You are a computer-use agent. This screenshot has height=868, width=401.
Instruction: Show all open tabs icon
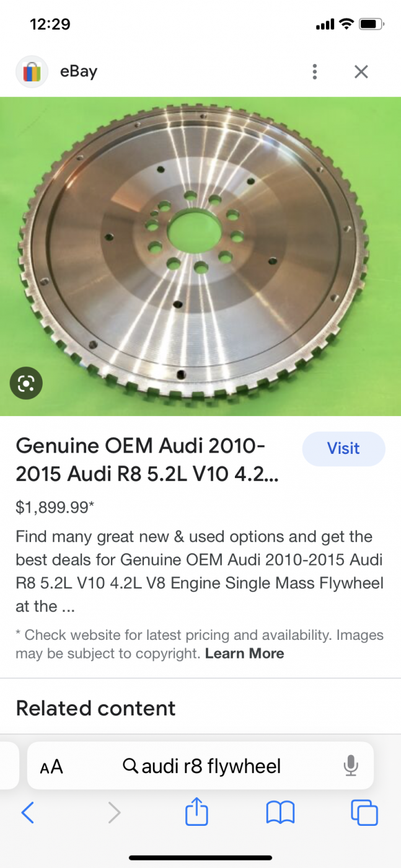point(364,813)
